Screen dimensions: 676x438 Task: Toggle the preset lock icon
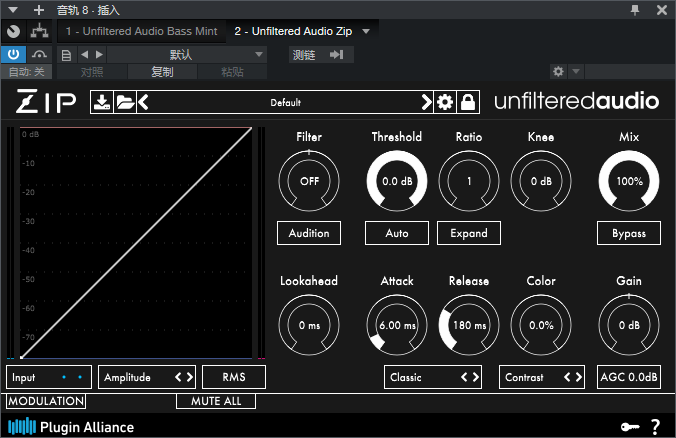point(468,102)
